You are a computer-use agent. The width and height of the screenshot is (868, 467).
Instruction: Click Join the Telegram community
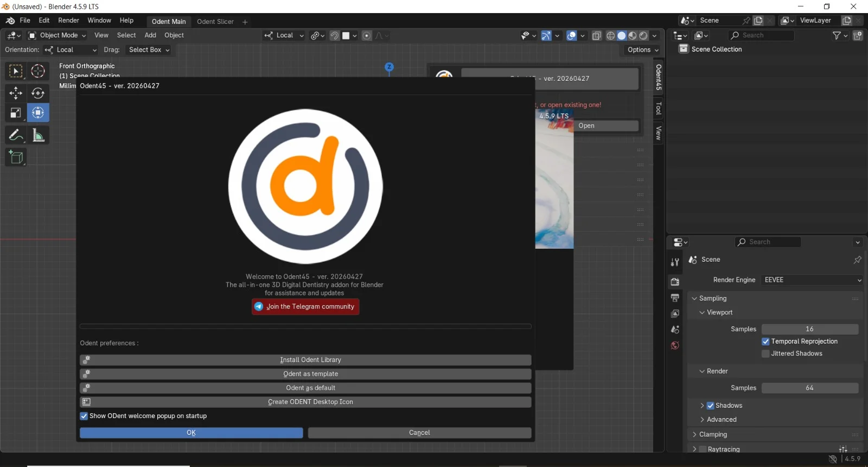tap(305, 307)
